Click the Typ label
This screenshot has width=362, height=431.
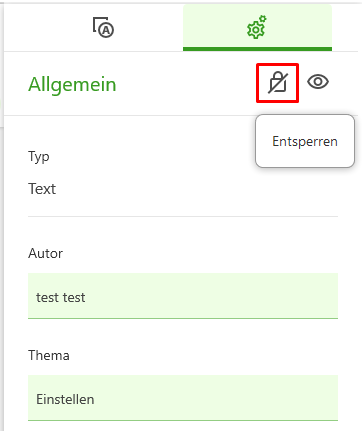pyautogui.click(x=39, y=157)
